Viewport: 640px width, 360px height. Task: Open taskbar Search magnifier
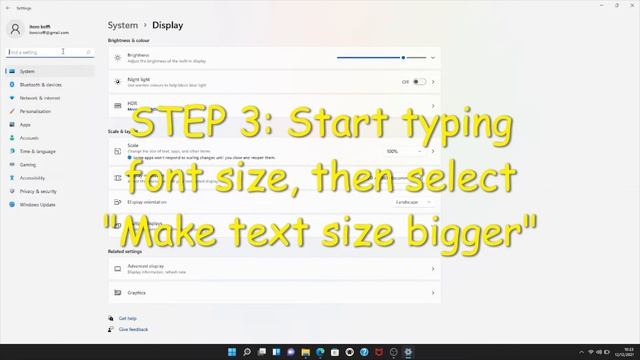click(247, 352)
